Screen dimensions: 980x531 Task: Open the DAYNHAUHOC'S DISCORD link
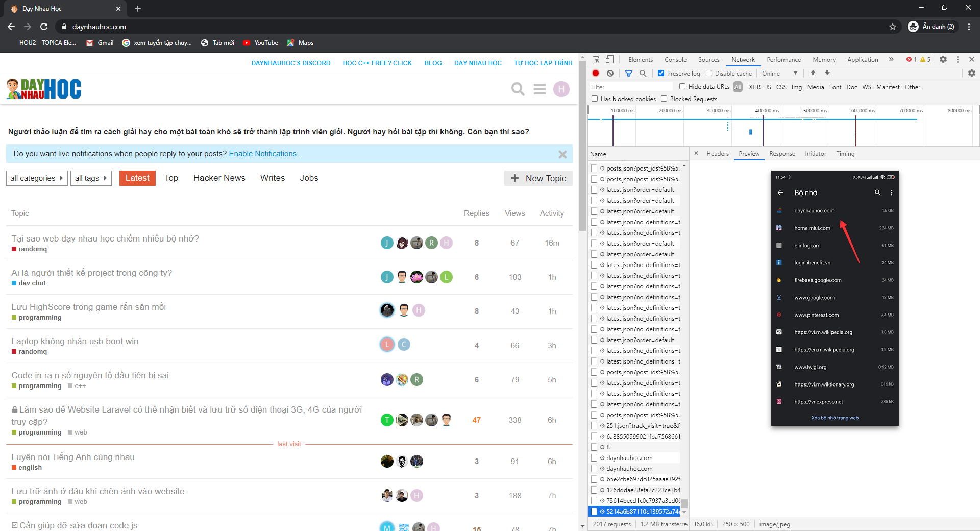pyautogui.click(x=291, y=63)
